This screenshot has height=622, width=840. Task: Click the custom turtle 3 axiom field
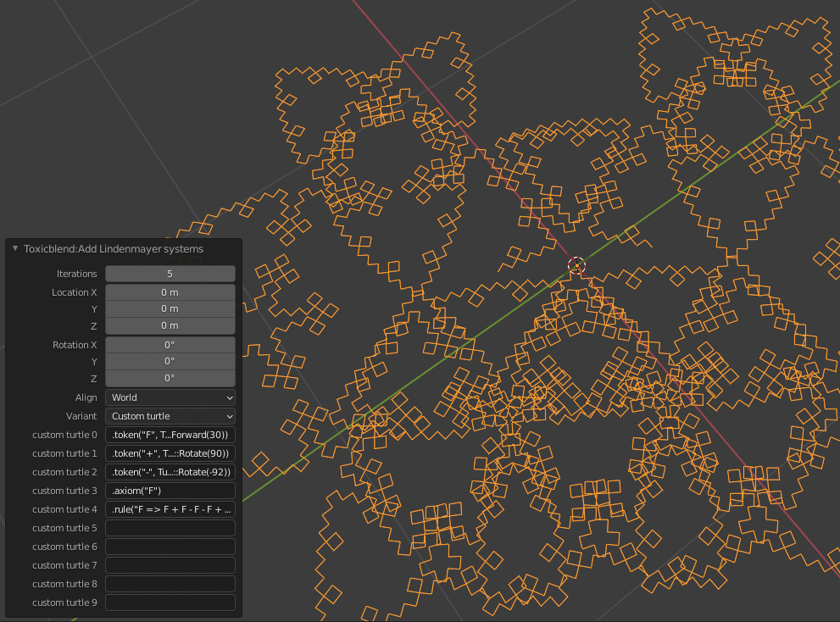click(170, 491)
